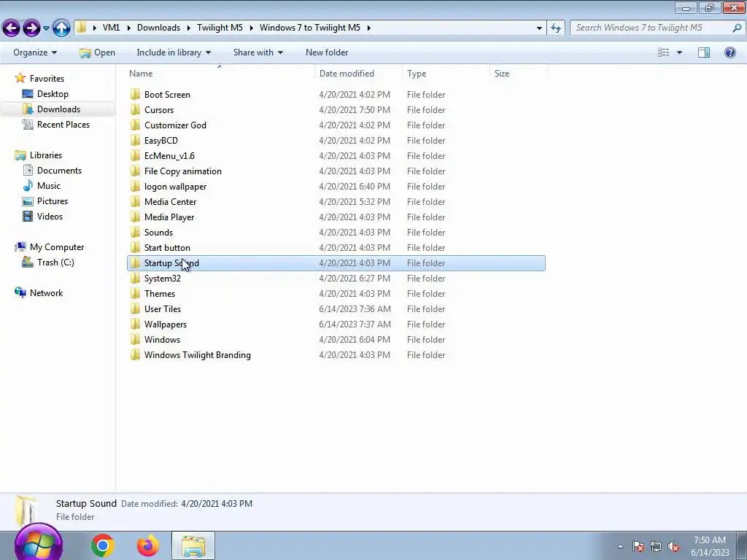The image size is (747, 560).
Task: Select Downloads under Favorites
Action: [58, 109]
